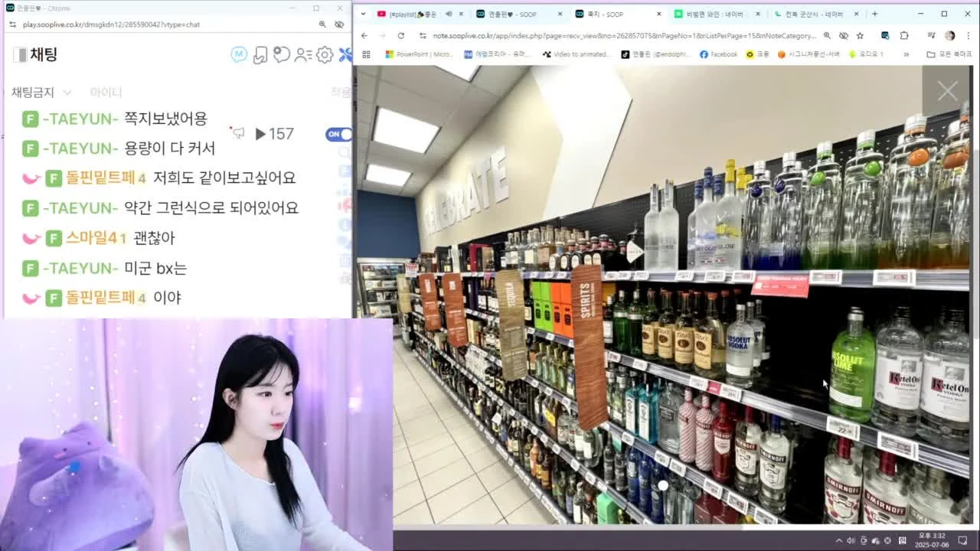Toggle the blue ON switch in the chat window

pyautogui.click(x=339, y=134)
